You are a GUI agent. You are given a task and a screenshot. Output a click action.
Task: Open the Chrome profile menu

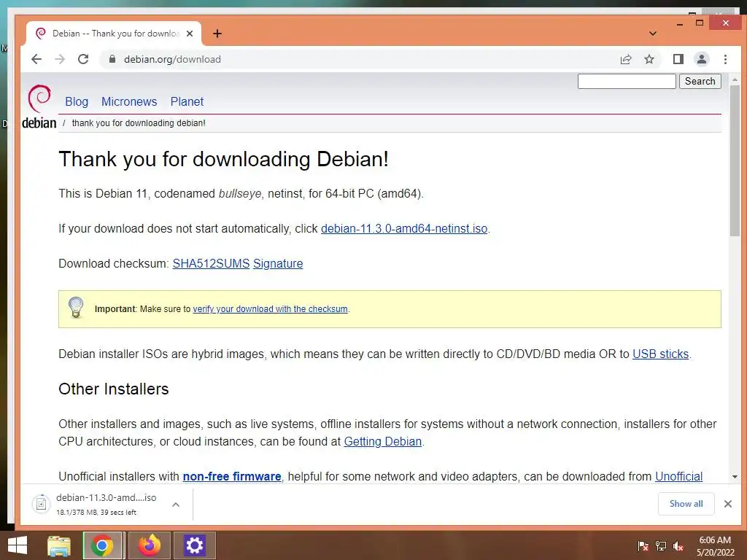701,59
